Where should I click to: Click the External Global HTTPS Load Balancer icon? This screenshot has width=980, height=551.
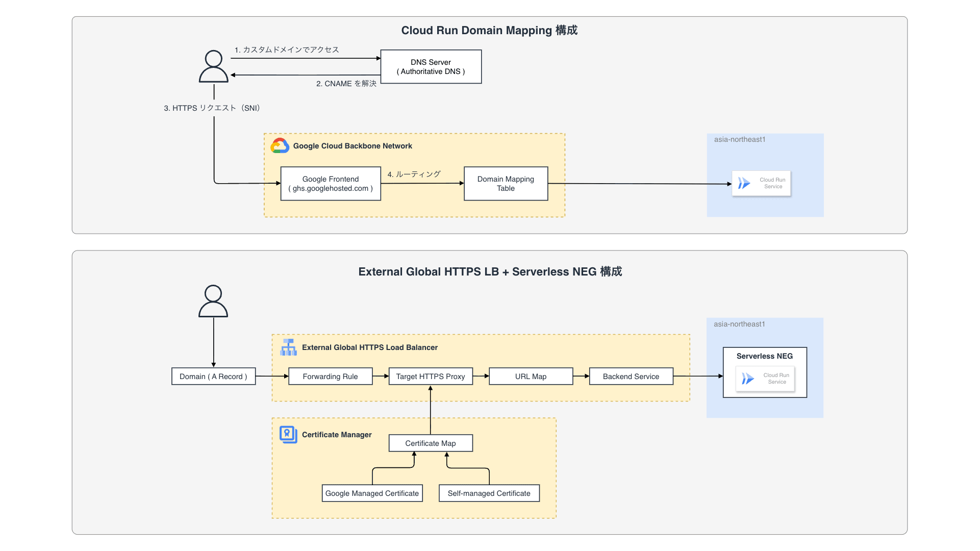(x=288, y=347)
